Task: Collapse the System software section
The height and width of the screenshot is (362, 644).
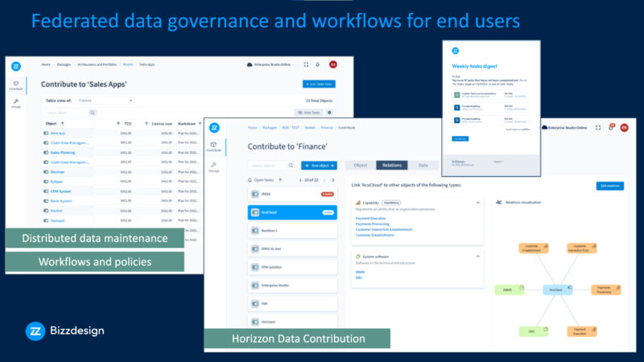Action: 478,257
